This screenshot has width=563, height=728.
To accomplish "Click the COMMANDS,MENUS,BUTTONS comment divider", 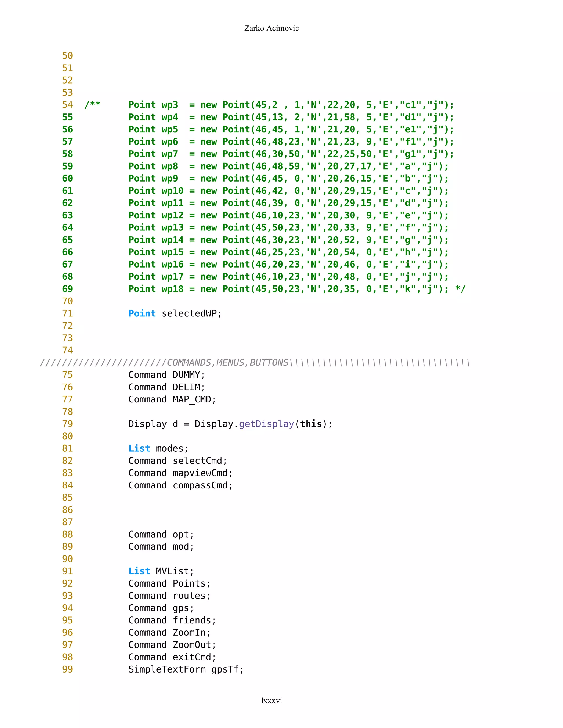I will 255,363.
